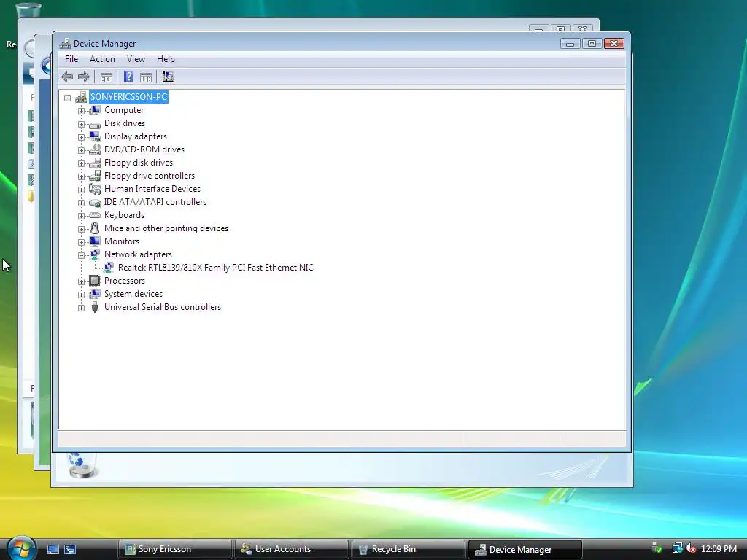Click the Device Manager title bar icon

tap(65, 43)
